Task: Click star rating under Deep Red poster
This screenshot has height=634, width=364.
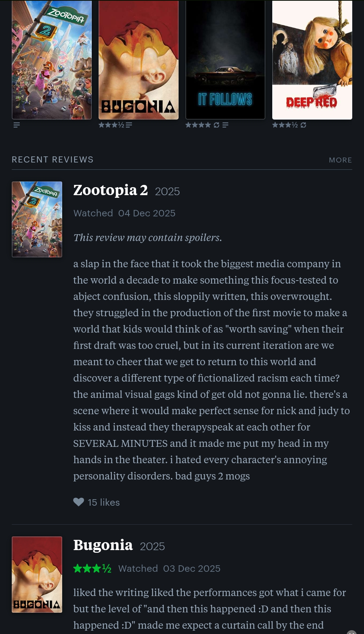Action: tap(285, 125)
